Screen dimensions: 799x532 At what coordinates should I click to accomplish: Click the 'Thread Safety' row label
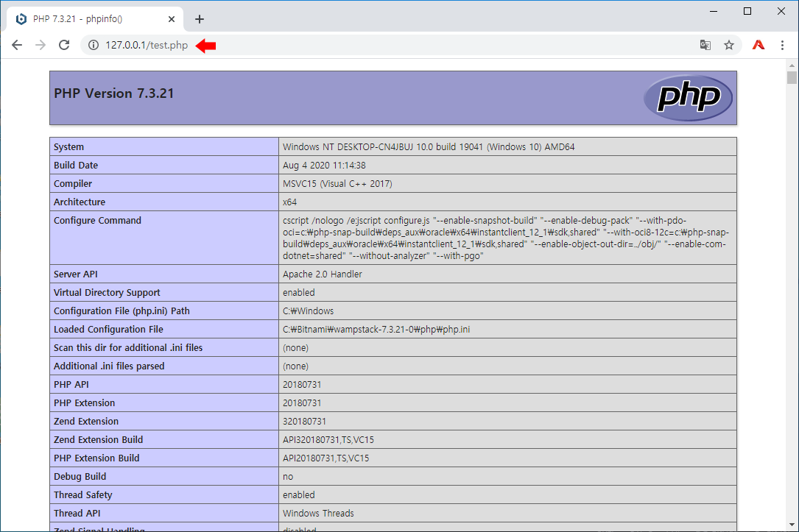tap(83, 494)
